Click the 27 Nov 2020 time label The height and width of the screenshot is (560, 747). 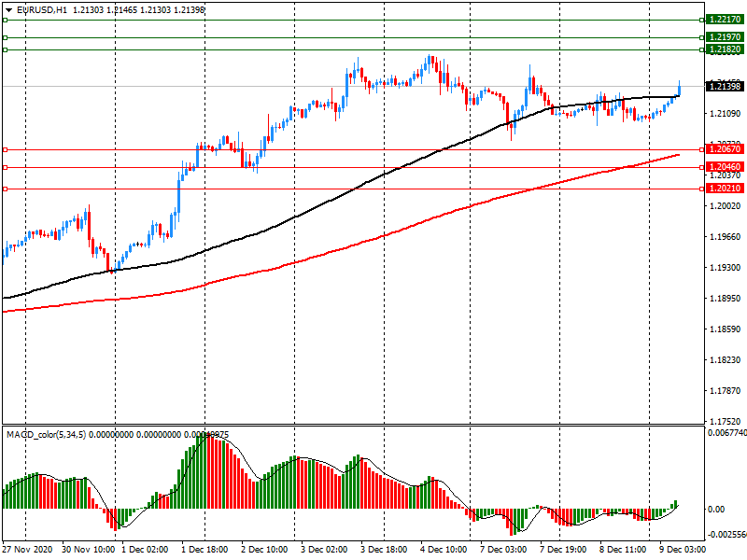tap(28, 550)
